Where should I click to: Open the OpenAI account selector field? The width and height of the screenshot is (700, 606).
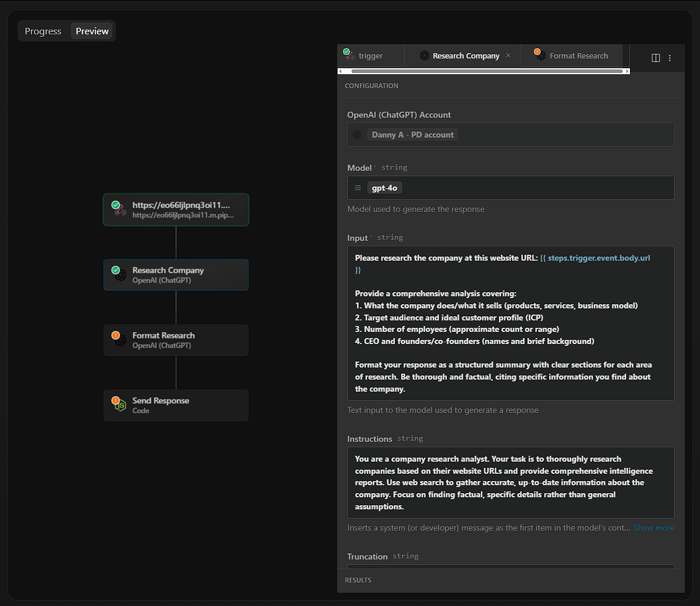[511, 135]
